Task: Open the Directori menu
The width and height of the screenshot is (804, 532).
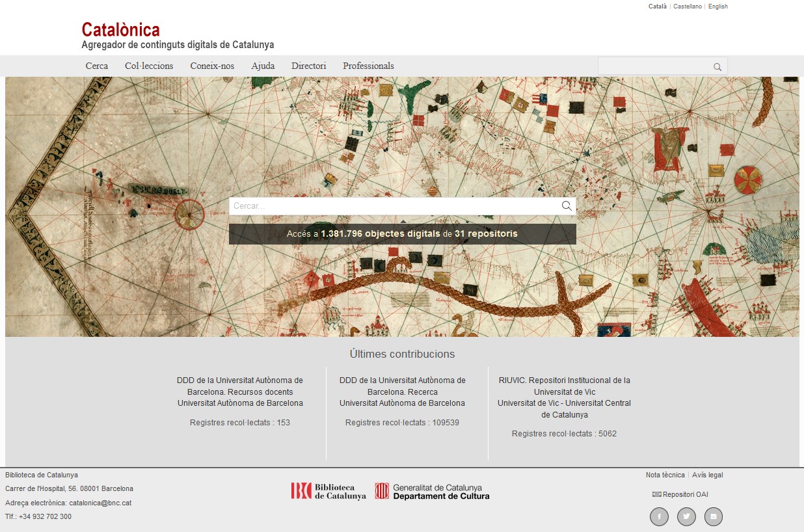Action: click(x=309, y=66)
